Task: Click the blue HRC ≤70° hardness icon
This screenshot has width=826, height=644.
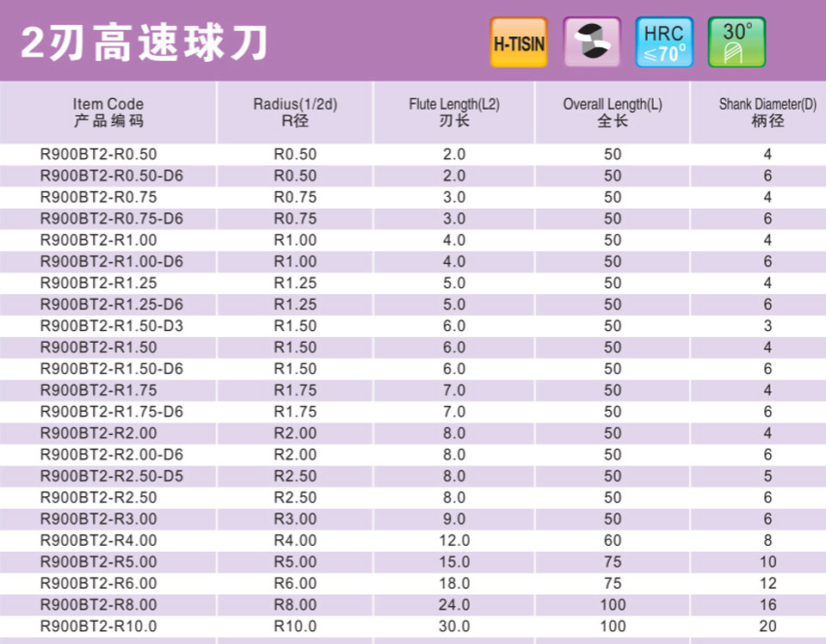Action: [x=663, y=42]
